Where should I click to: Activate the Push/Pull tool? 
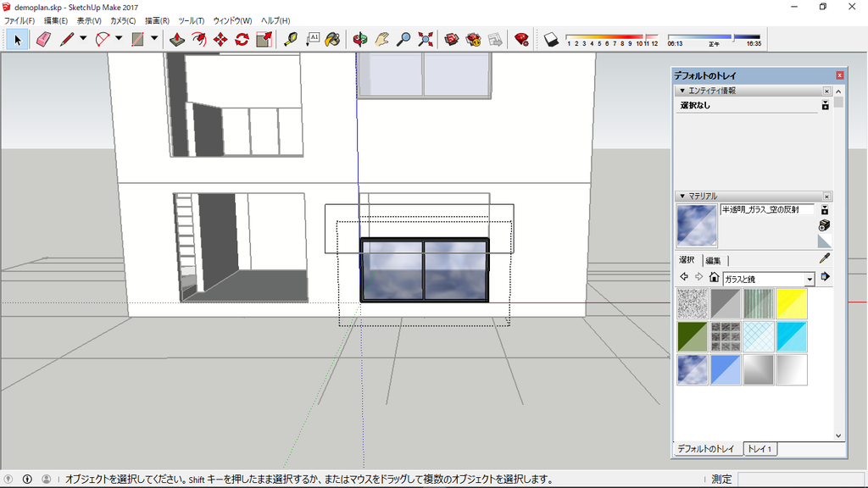click(176, 39)
